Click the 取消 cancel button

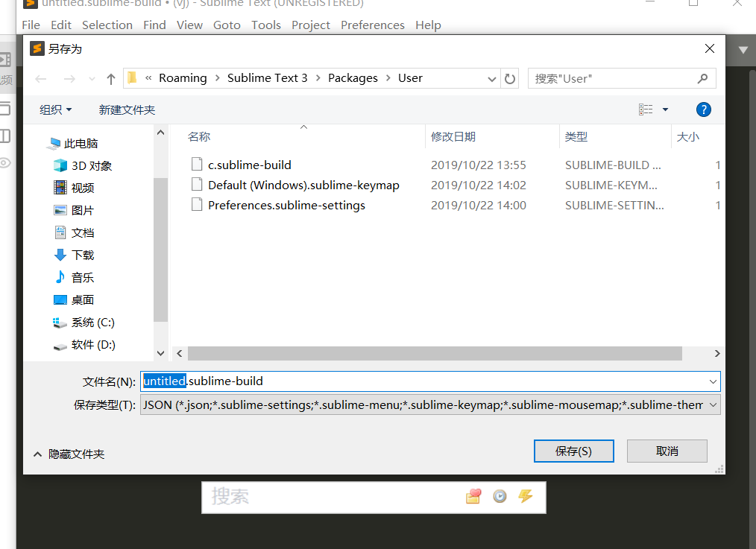click(x=667, y=451)
